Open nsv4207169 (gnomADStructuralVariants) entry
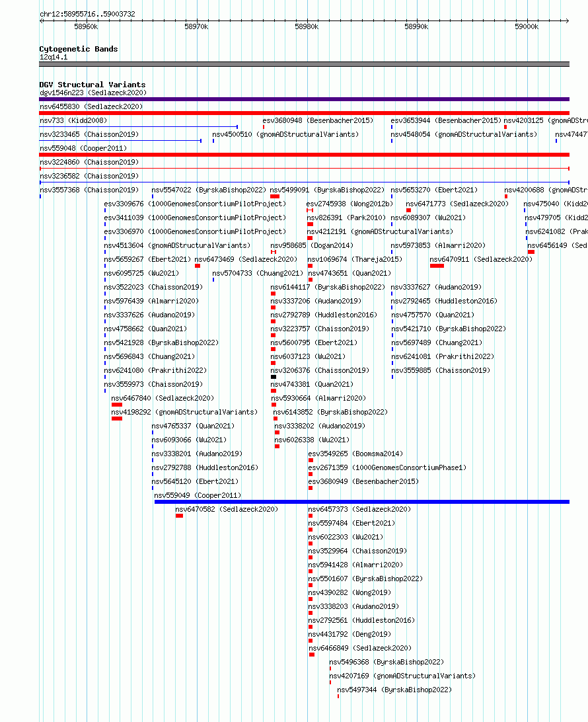The width and height of the screenshot is (588, 722). pos(402,676)
